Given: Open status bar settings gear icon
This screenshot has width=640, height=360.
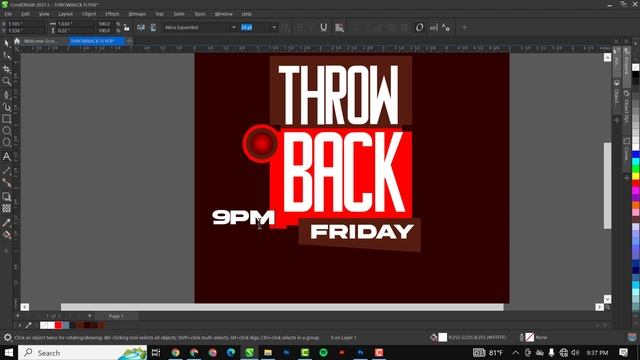Looking at the screenshot, I should tap(7, 338).
